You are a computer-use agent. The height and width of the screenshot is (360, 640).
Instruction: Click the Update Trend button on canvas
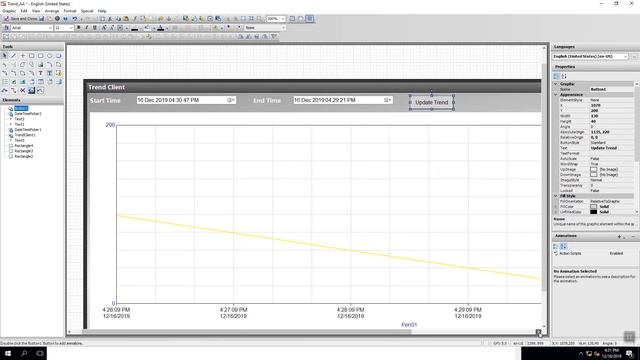(x=431, y=102)
